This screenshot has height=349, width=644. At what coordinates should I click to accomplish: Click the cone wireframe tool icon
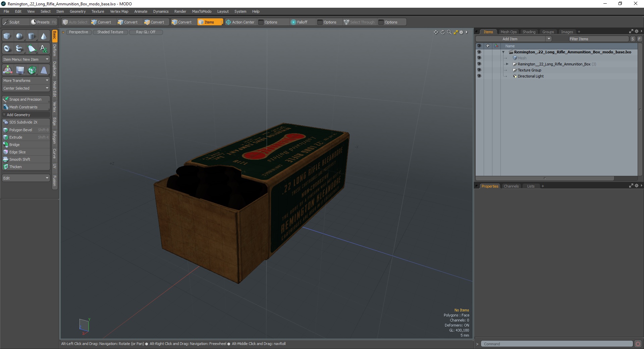44,70
